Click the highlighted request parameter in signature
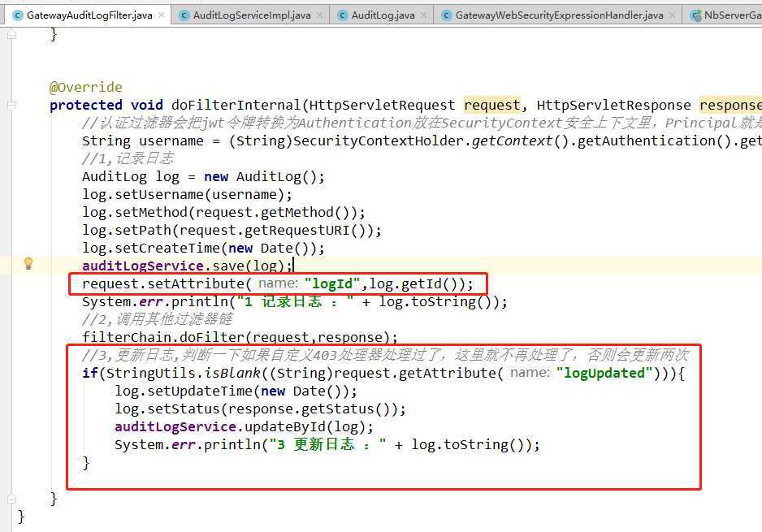Screen dimensions: 762x532 (x=491, y=105)
